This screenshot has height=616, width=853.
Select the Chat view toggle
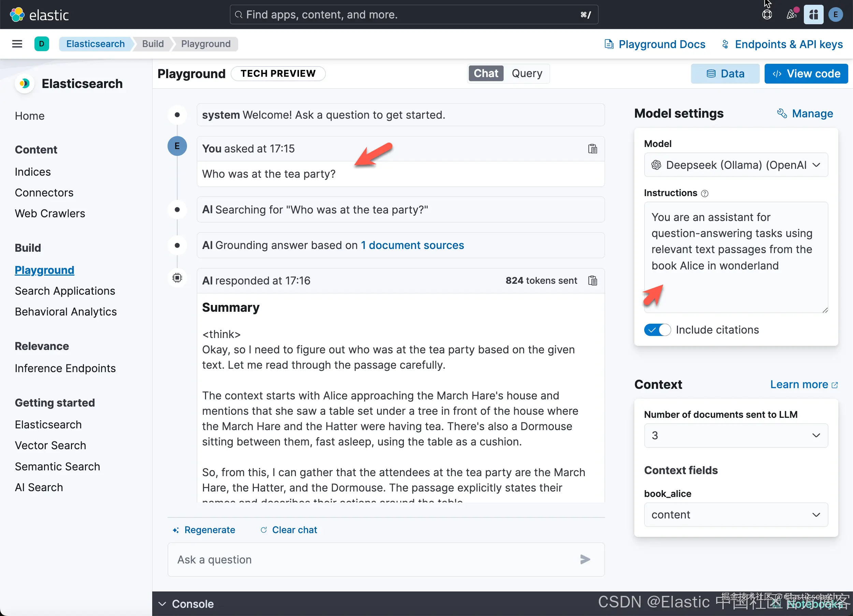(x=486, y=73)
